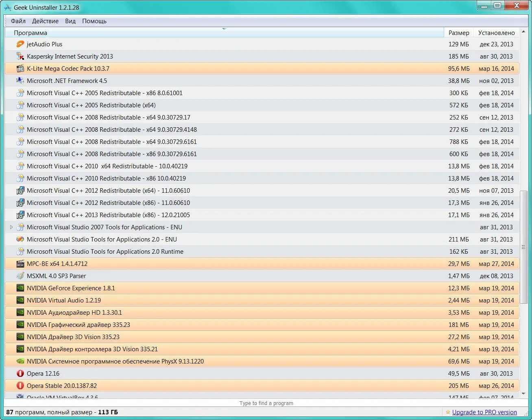Click the Kaspersky Internet Security 2013 icon
Screen dimensions: 532x420
[x=20, y=56]
